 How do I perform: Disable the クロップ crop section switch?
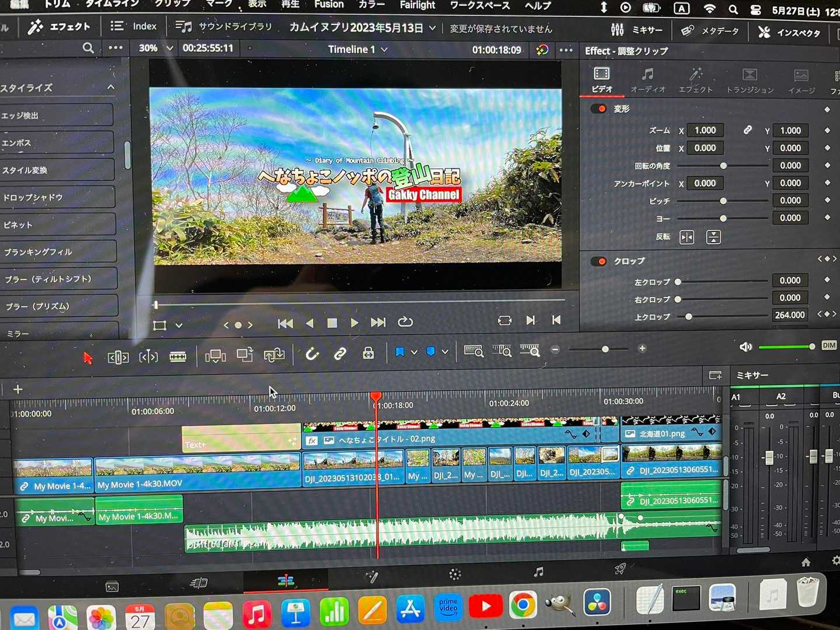click(x=598, y=261)
